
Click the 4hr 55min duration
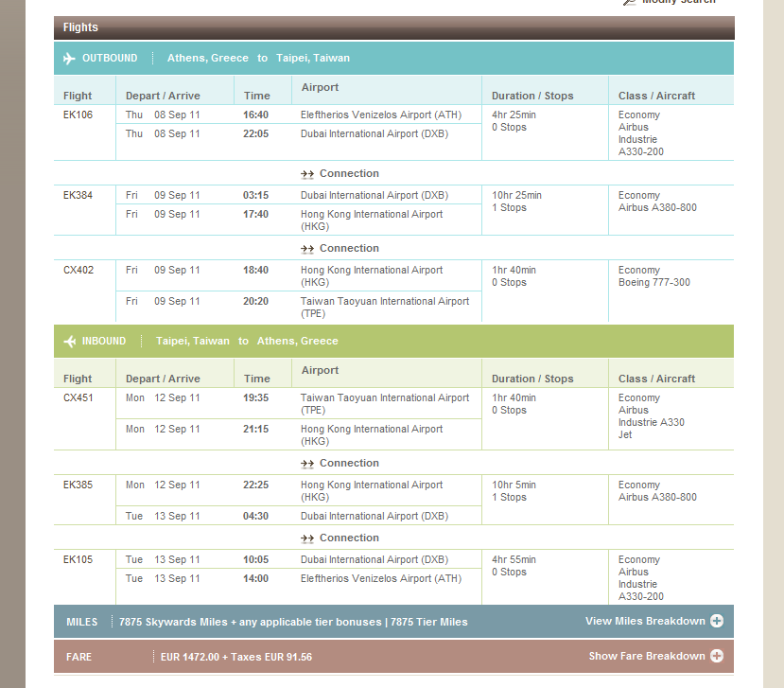pos(514,559)
